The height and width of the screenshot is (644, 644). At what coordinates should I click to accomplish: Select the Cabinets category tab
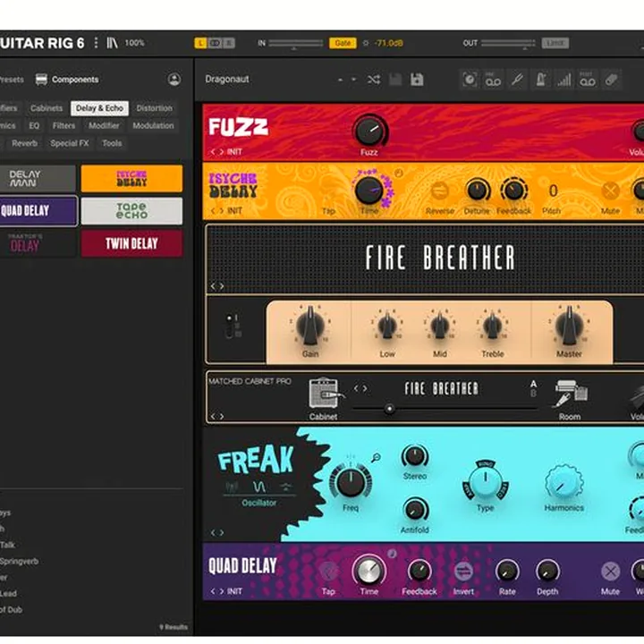(x=47, y=108)
